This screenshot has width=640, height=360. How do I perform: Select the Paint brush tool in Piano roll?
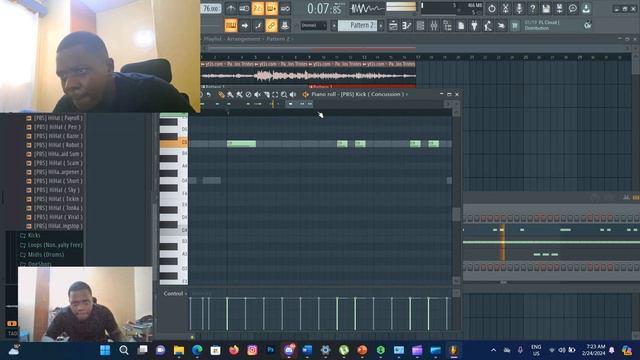pyautogui.click(x=230, y=95)
